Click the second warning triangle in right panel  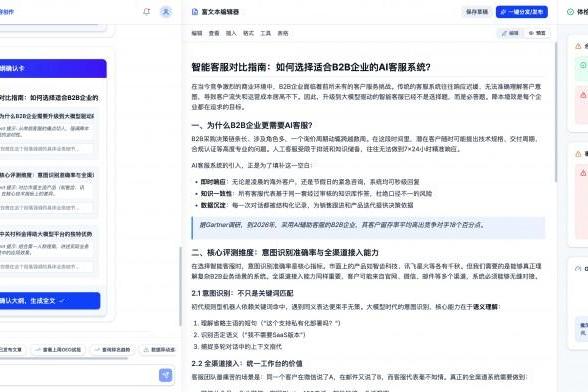[x=578, y=154]
